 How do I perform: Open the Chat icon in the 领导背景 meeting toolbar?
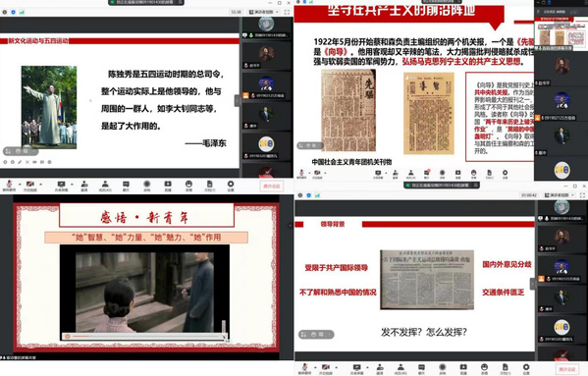(x=421, y=368)
